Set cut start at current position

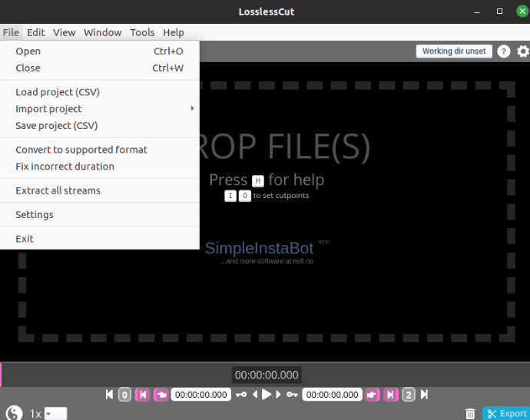161,395
